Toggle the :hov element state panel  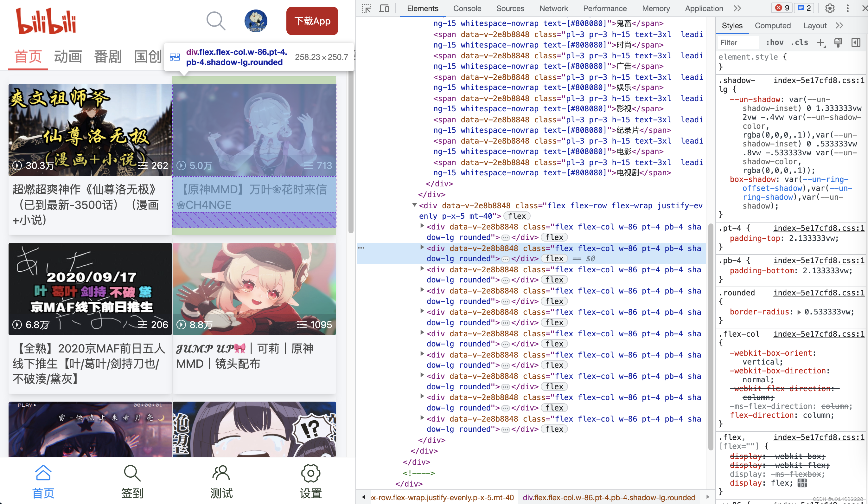[774, 42]
